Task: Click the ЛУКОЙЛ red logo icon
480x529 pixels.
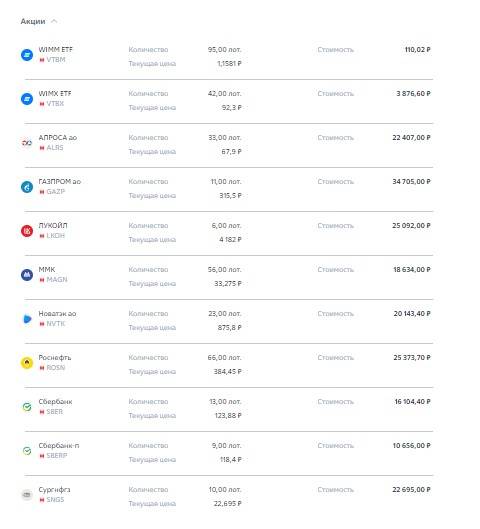Action: [27, 231]
